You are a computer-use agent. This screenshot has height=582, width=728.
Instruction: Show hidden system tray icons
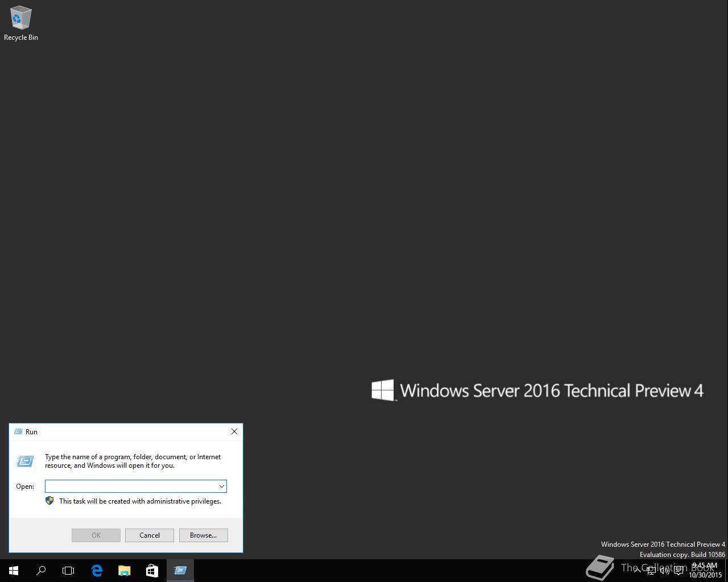click(x=637, y=570)
